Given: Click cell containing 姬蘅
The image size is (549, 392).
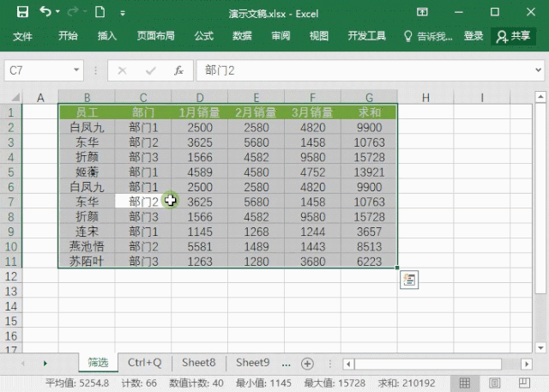Looking at the screenshot, I should [87, 172].
